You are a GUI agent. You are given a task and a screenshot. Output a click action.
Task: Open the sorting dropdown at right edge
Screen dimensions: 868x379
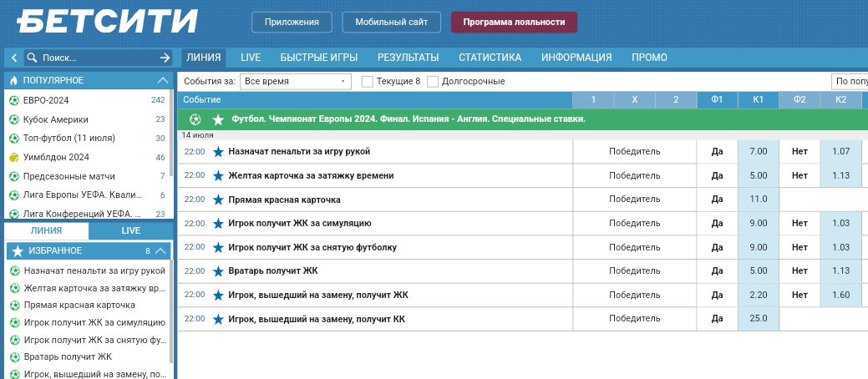coord(850,81)
